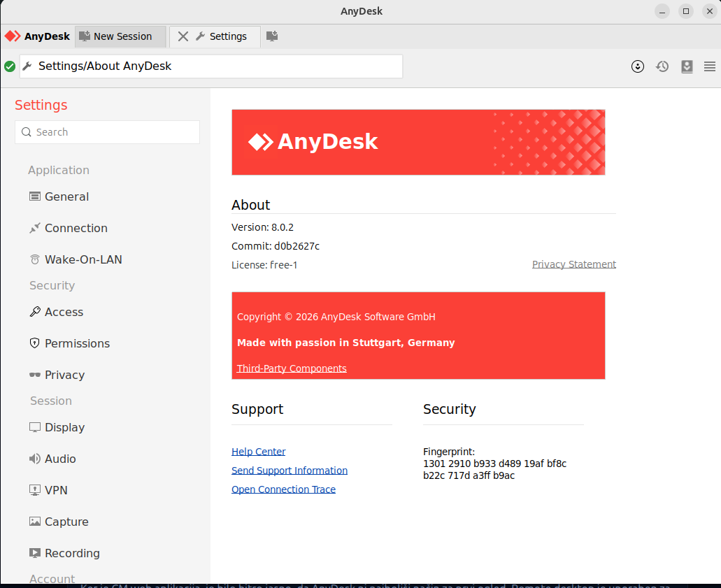Open the session history clock icon
Screen dimensions: 721x588
(662, 66)
